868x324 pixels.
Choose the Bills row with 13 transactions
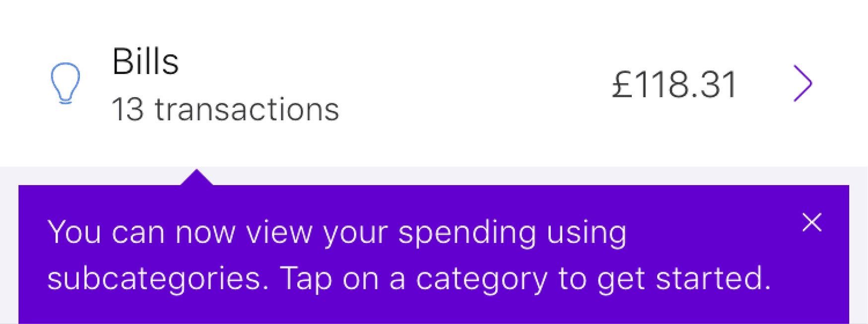point(434,83)
